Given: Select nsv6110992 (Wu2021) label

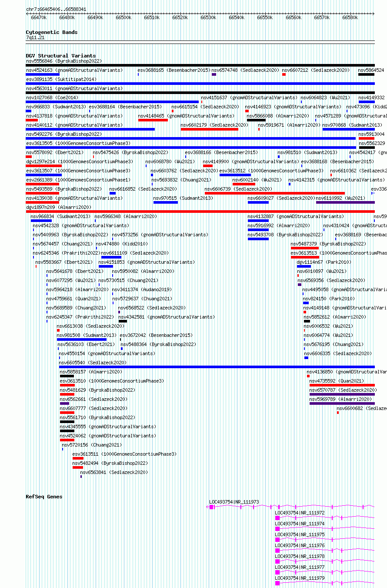Looking at the screenshot, I should coord(340,198).
